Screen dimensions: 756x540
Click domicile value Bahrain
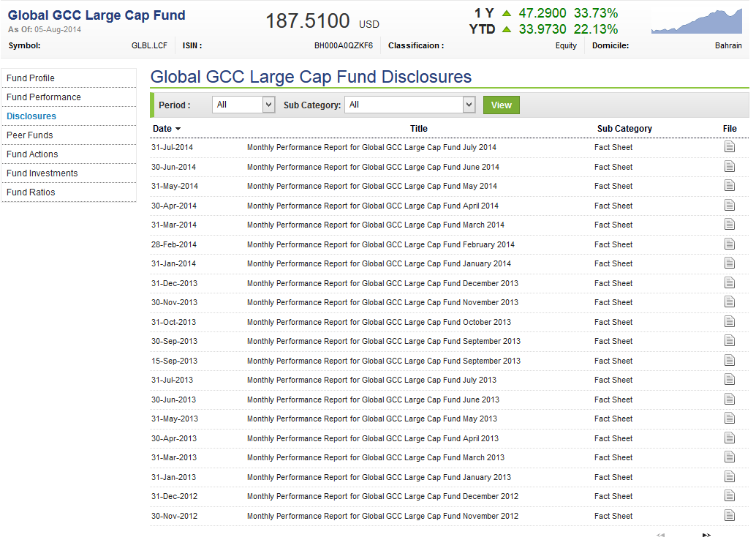[x=728, y=46]
